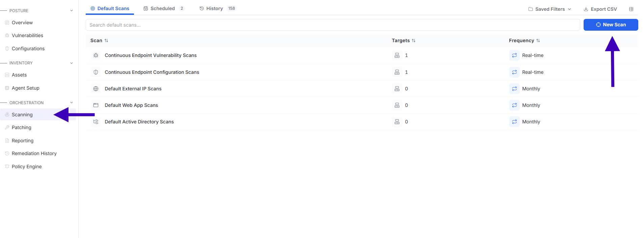Collapse the ORCHESTRATION sidebar section
This screenshot has width=644, height=238.
72,102
